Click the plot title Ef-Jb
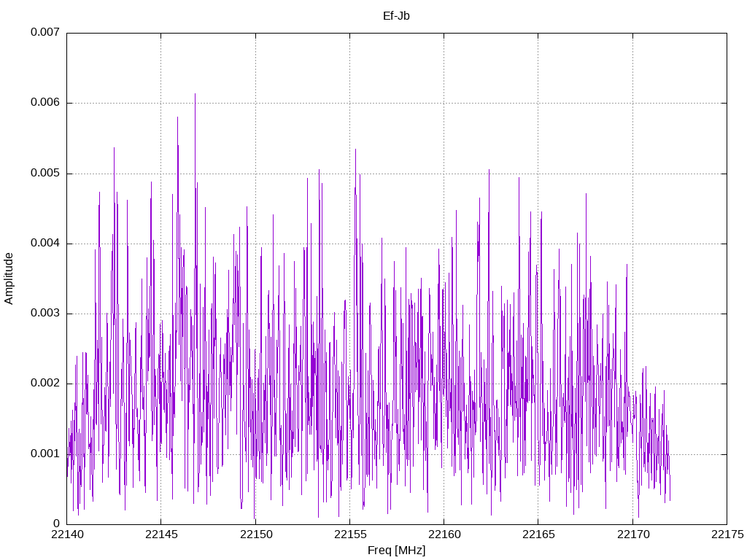The width and height of the screenshot is (747, 560). point(396,16)
